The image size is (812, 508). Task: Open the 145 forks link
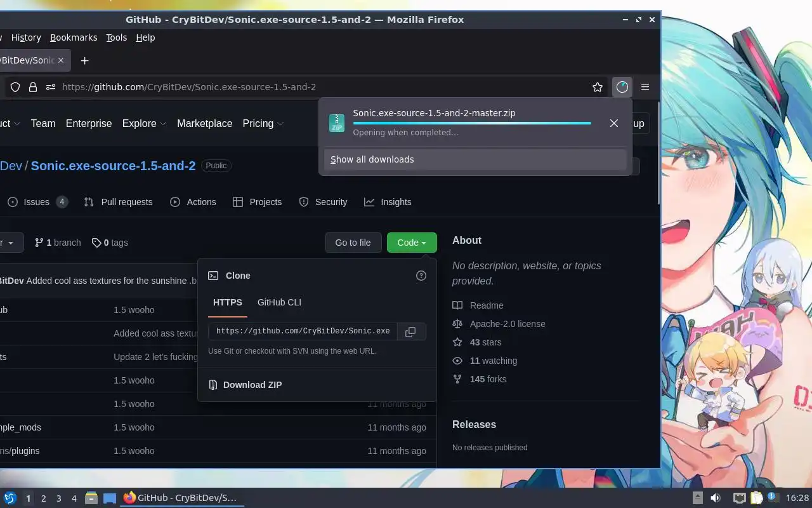click(488, 379)
